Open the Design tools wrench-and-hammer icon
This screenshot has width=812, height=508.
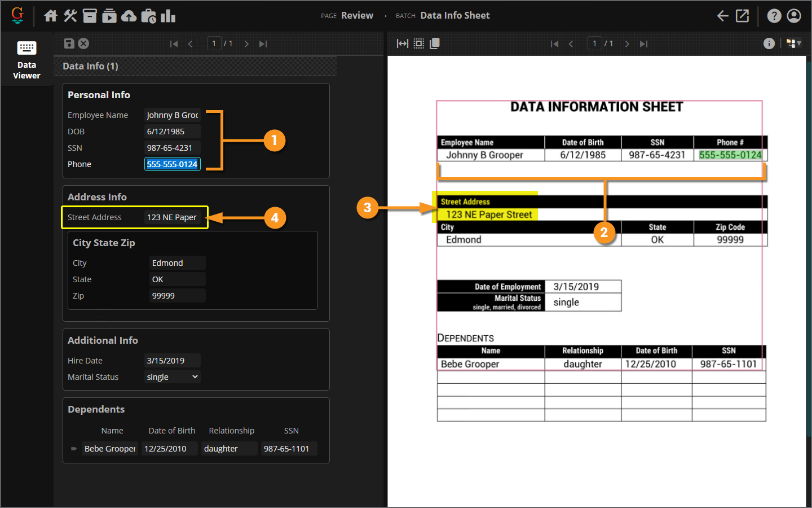pyautogui.click(x=70, y=16)
